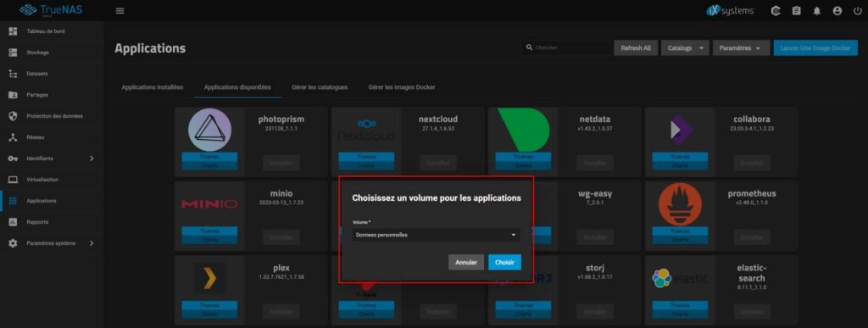Click the prometheus app logo

(x=681, y=204)
